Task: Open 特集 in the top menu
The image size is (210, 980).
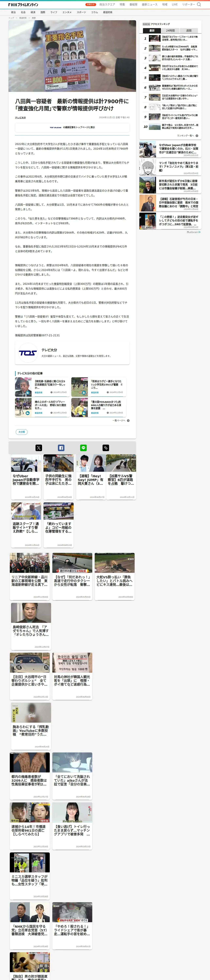Action: [x=122, y=5]
